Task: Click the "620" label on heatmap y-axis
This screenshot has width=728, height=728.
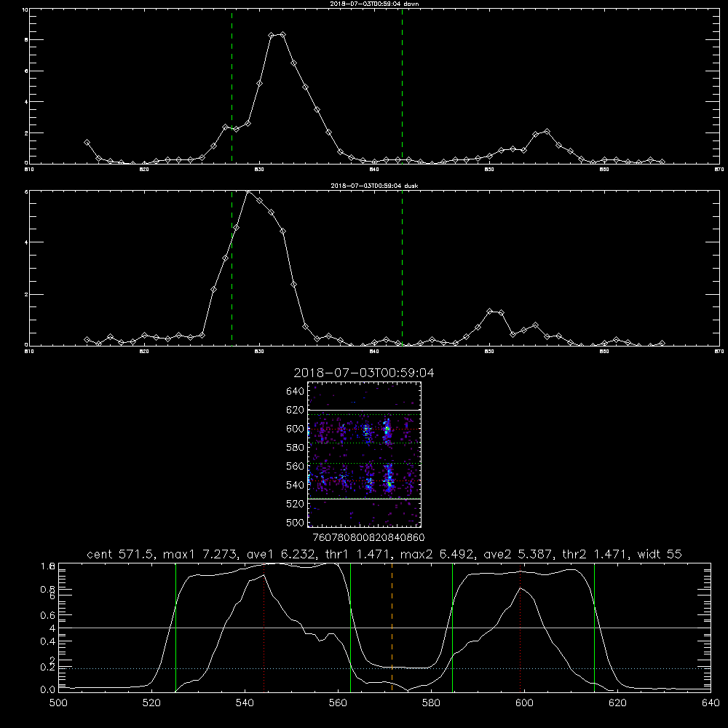Action: pos(295,410)
